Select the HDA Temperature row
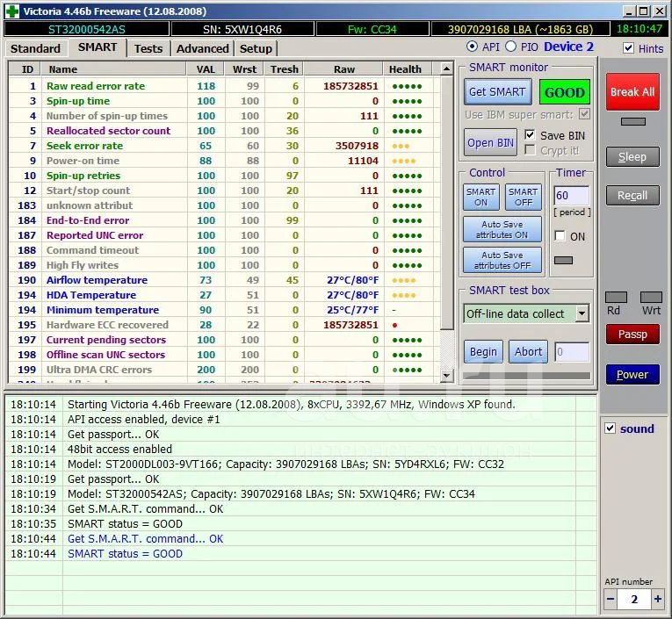Viewport: 672px width, 619px height. [225, 295]
